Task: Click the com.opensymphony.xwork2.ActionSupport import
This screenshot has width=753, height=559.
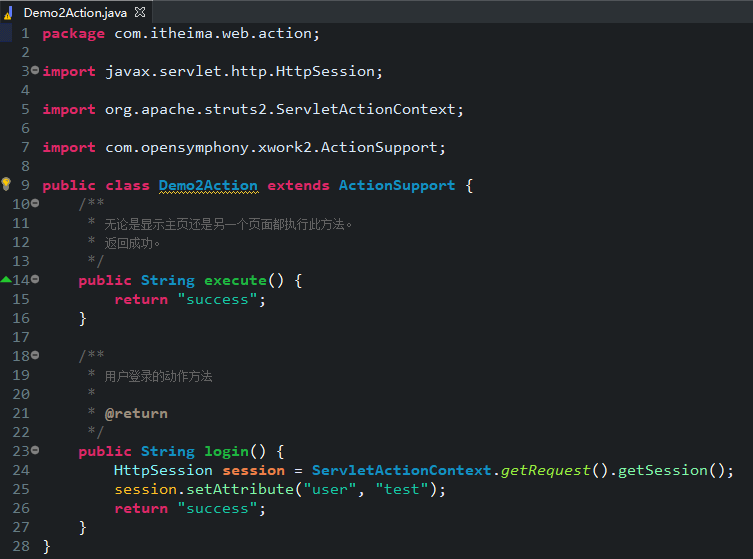Action: pos(271,147)
